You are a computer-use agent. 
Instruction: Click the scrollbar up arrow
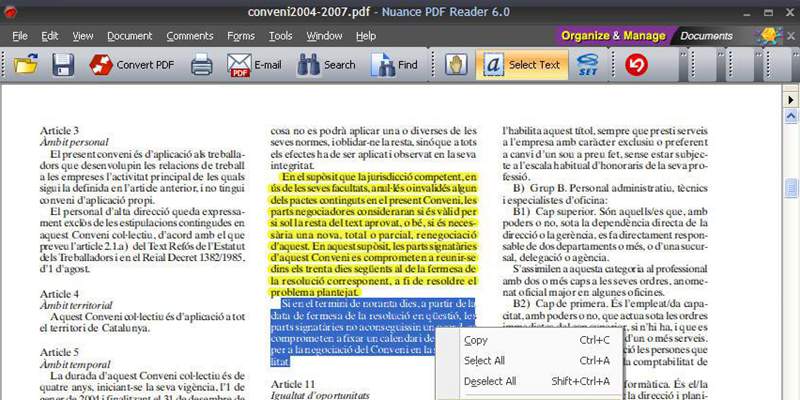(791, 116)
